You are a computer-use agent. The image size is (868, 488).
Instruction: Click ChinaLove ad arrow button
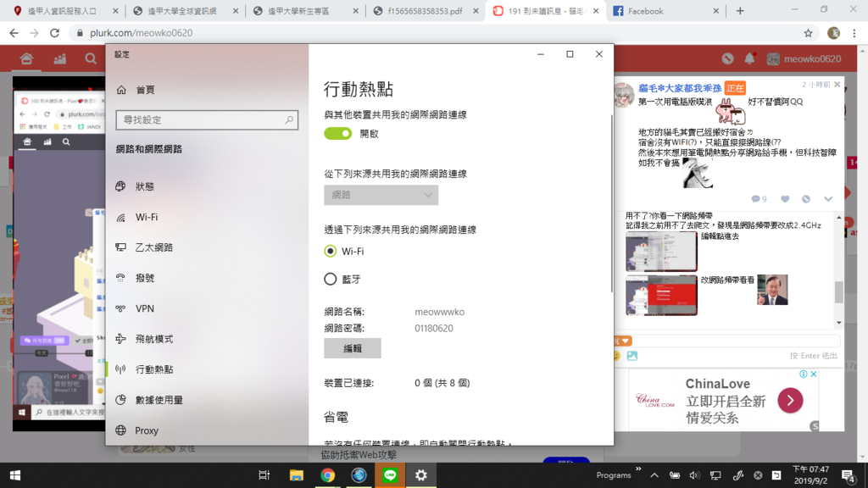tap(790, 400)
